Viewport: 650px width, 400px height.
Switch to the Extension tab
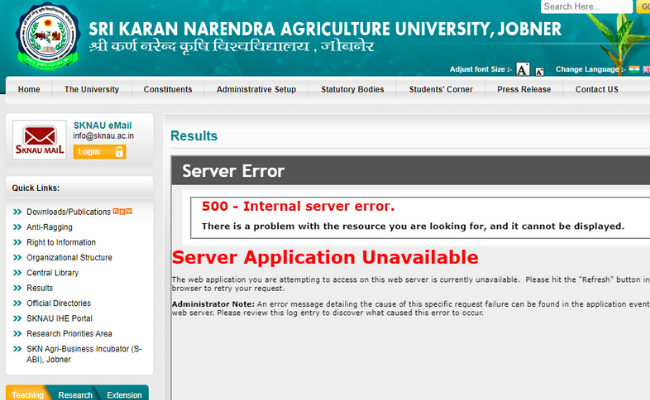tap(124, 394)
